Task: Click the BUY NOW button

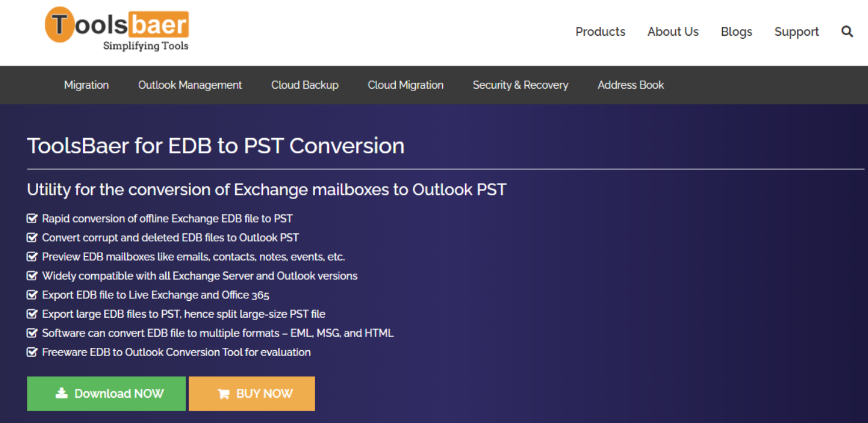Action: [252, 394]
